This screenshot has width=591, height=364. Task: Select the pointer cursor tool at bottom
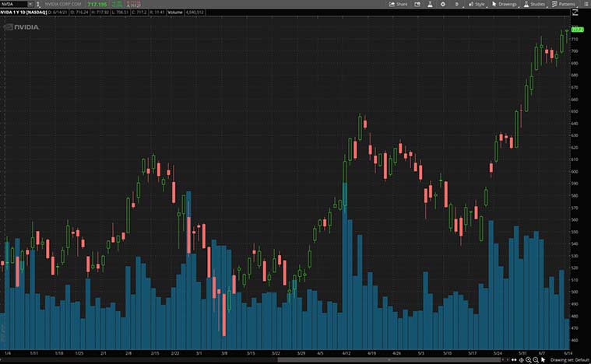(x=542, y=359)
